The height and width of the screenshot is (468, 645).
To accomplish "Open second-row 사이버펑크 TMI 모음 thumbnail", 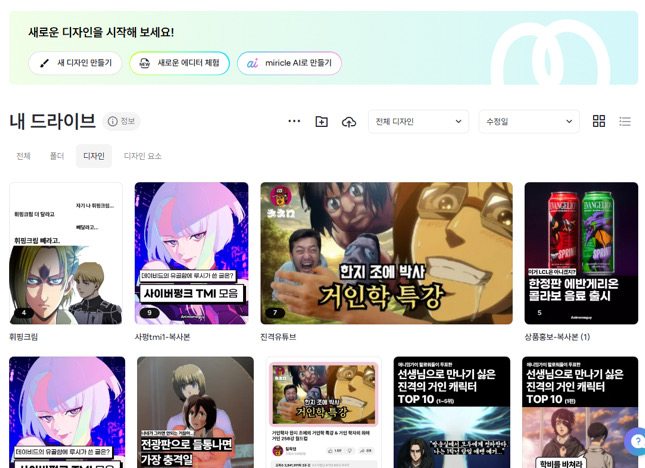I will pyautogui.click(x=67, y=412).
